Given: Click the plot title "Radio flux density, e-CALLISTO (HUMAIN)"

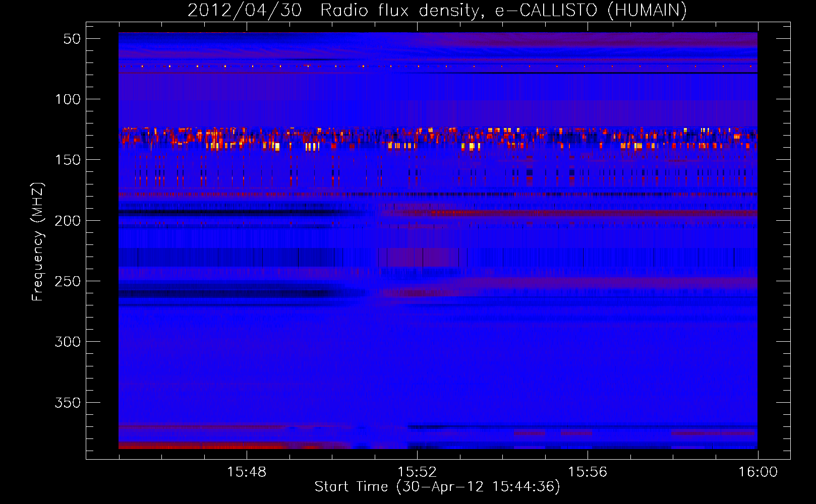Looking at the screenshot, I should (503, 11).
